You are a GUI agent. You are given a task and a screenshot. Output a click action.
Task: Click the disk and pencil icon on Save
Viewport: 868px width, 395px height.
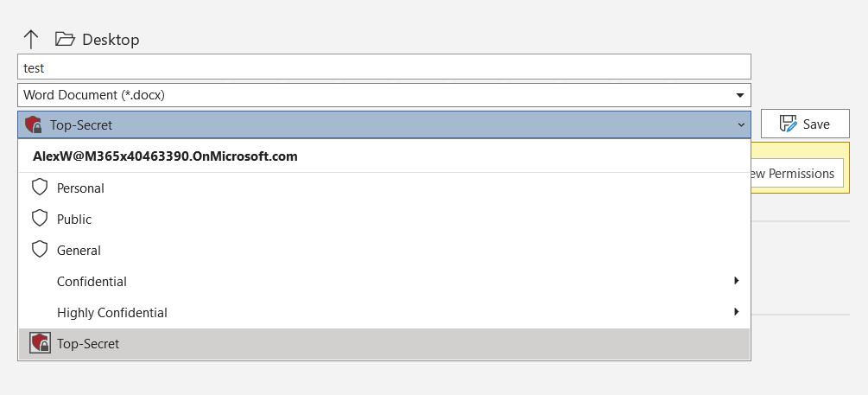tap(788, 124)
